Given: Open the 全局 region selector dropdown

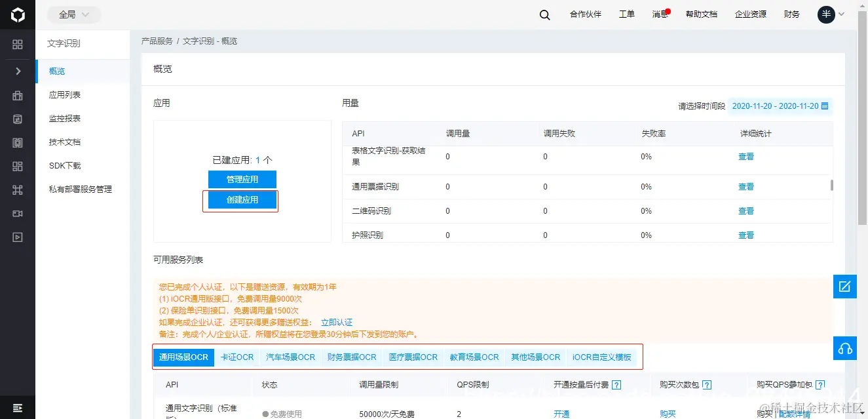Looking at the screenshot, I should click(73, 14).
